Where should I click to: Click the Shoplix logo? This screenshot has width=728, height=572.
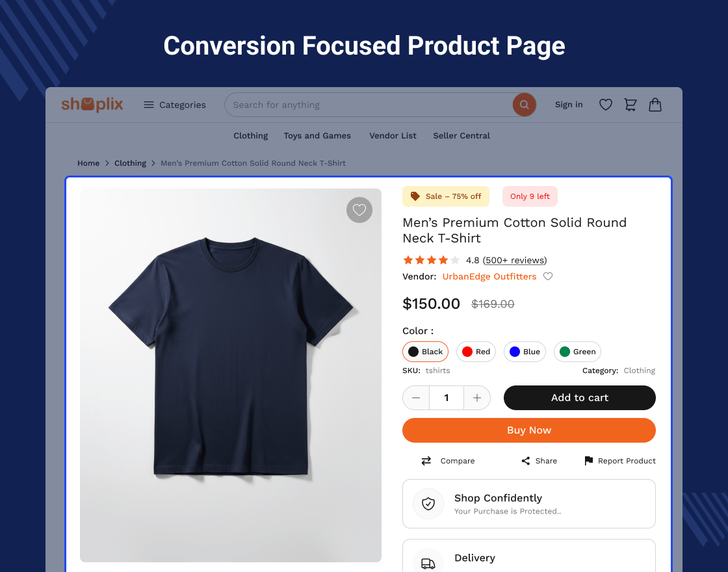point(92,105)
